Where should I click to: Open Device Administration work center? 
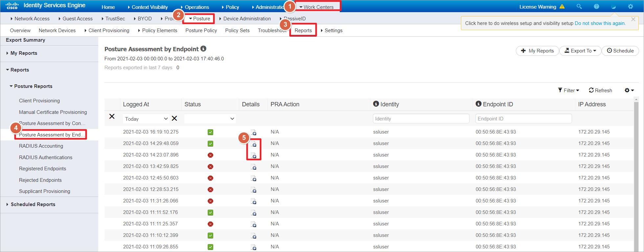click(245, 19)
